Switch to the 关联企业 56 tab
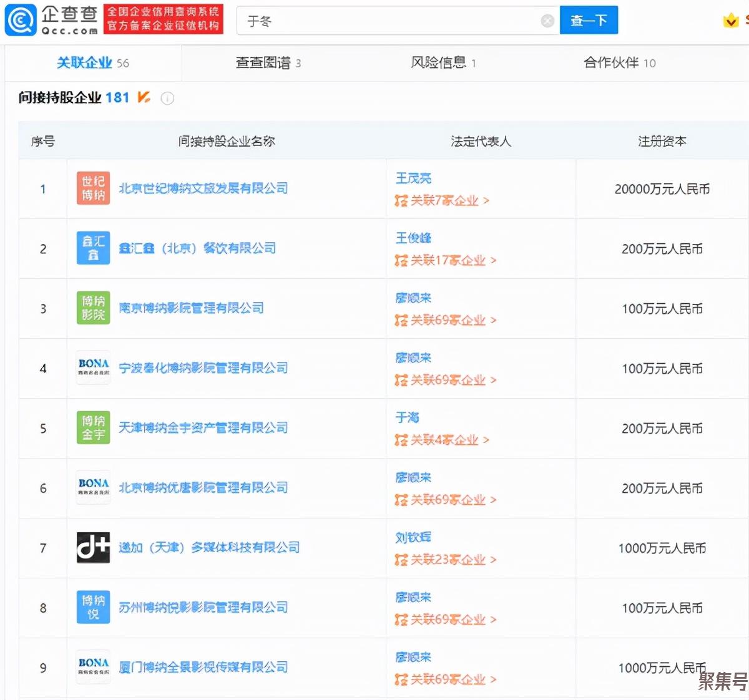Viewport: 749px width, 700px height. (x=93, y=63)
